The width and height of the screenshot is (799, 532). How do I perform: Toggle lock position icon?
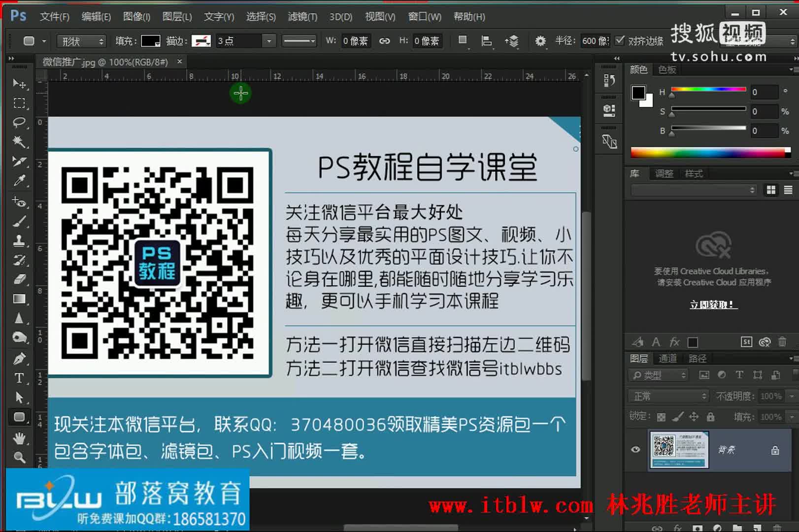click(694, 417)
